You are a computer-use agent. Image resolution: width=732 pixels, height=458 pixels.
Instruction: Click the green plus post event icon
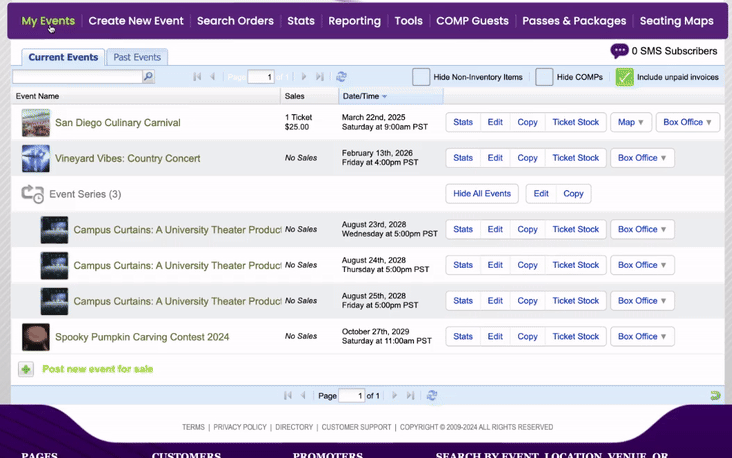pos(26,369)
